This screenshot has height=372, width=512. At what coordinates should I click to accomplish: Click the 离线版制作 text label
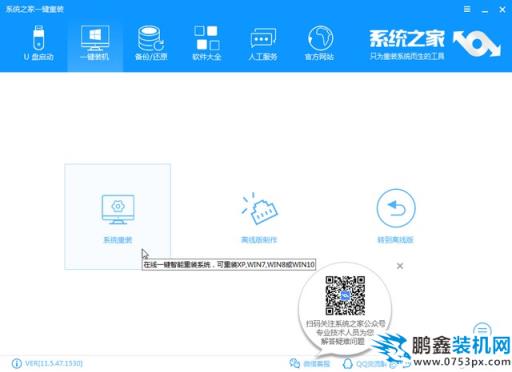click(x=259, y=240)
